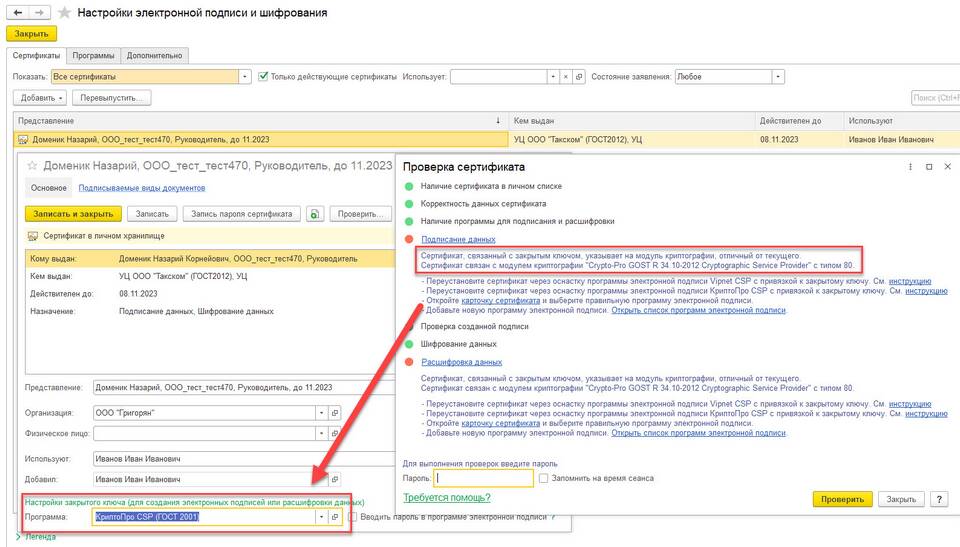Click the Пароль input field

coord(483,478)
